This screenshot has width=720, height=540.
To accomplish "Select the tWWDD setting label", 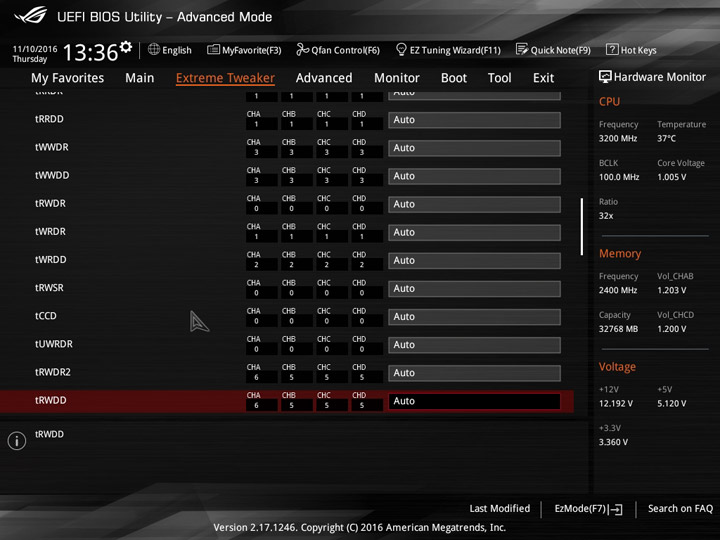I will (52, 175).
